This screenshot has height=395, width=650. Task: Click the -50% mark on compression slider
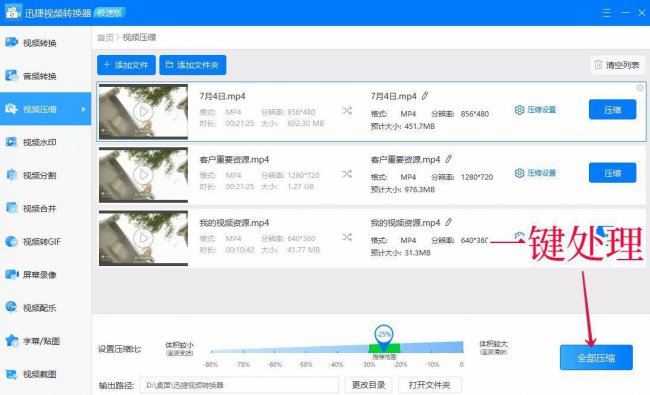pos(306,364)
